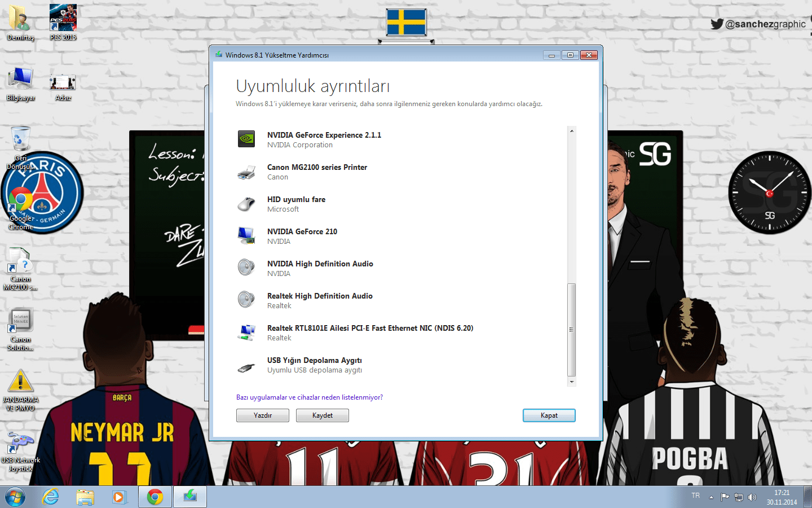Open Windows Explorer from the taskbar
The height and width of the screenshot is (508, 812).
tap(85, 497)
